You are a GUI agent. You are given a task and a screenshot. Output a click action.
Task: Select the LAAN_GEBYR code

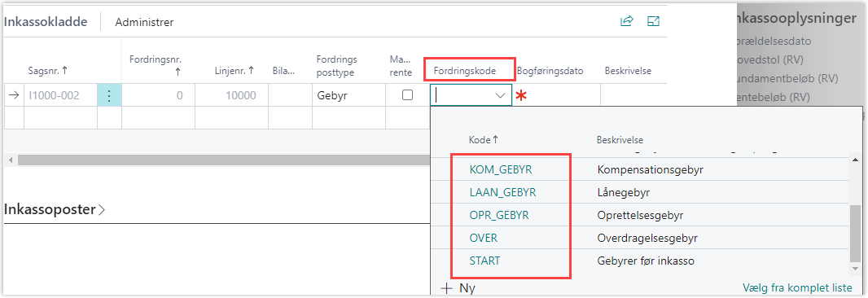[x=502, y=192]
